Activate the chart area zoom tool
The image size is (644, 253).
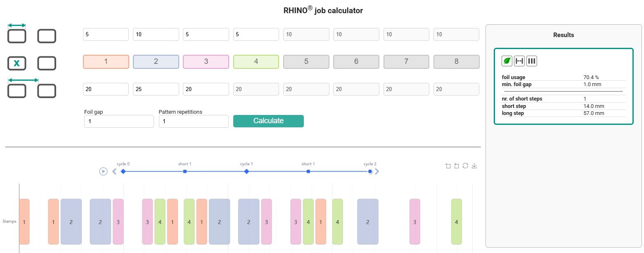click(x=448, y=166)
